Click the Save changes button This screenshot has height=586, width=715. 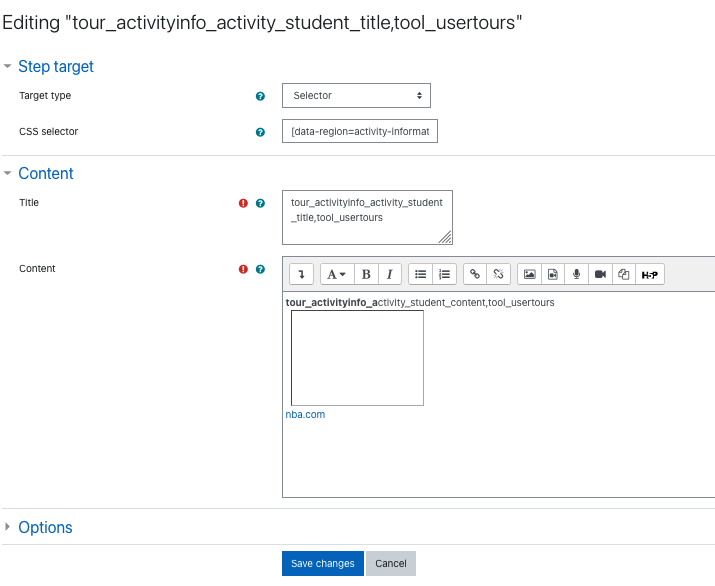pos(322,564)
